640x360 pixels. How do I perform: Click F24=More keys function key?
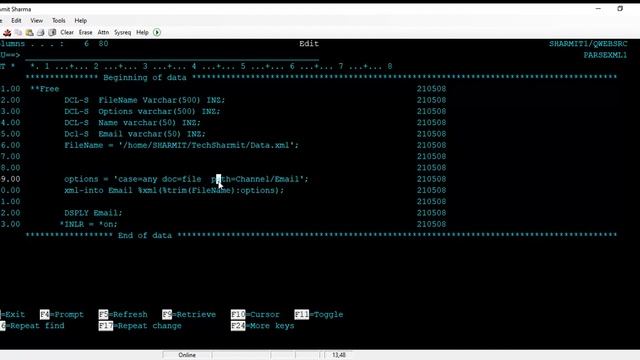coord(262,326)
